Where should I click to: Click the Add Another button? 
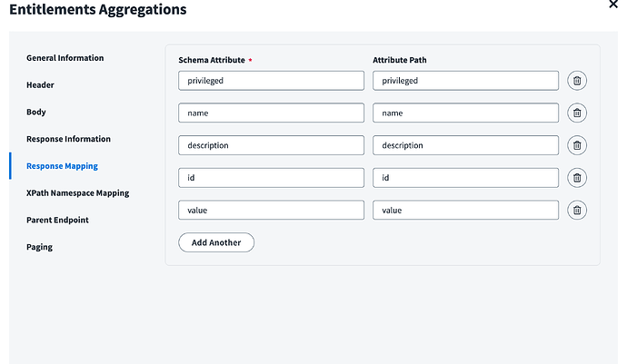[216, 242]
